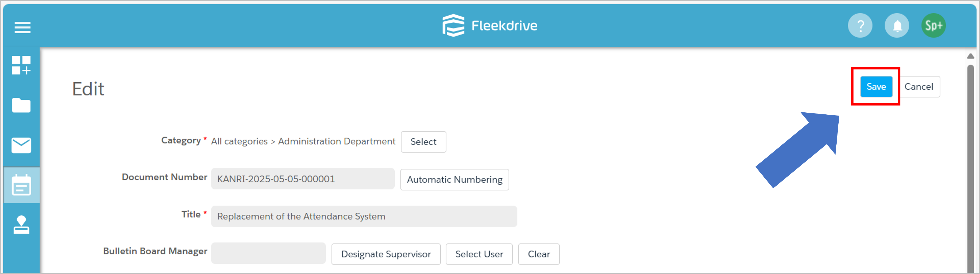Viewport: 980px width, 274px height.
Task: Click the Save button
Action: pos(876,87)
